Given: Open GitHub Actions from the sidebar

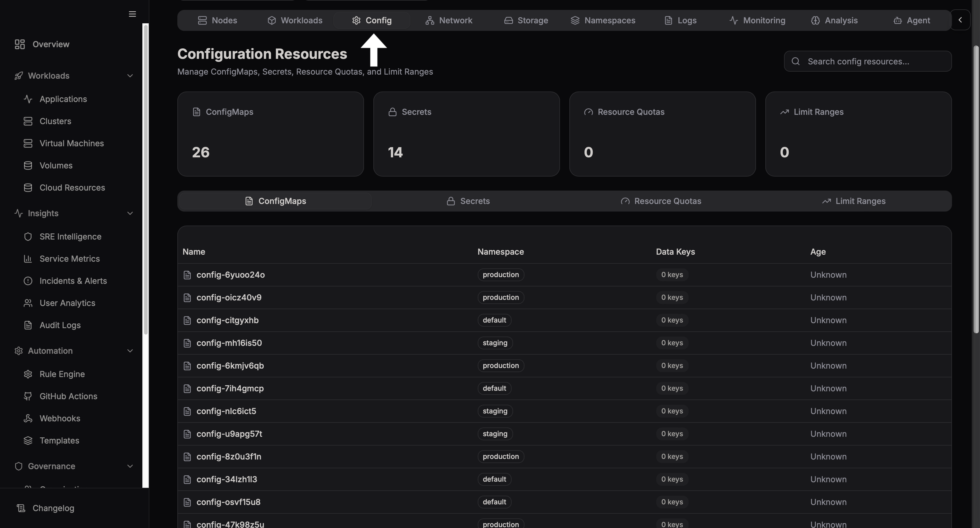Looking at the screenshot, I should tap(69, 396).
